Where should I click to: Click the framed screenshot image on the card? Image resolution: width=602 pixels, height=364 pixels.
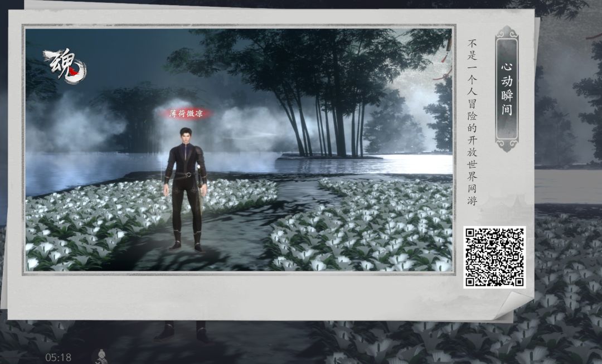click(239, 150)
